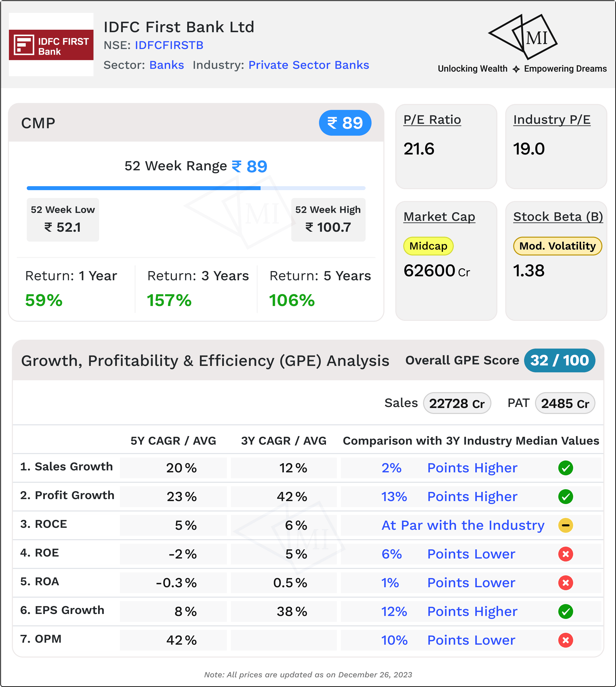616x687 pixels.
Task: Click the 59% one-year return value
Action: pyautogui.click(x=44, y=300)
